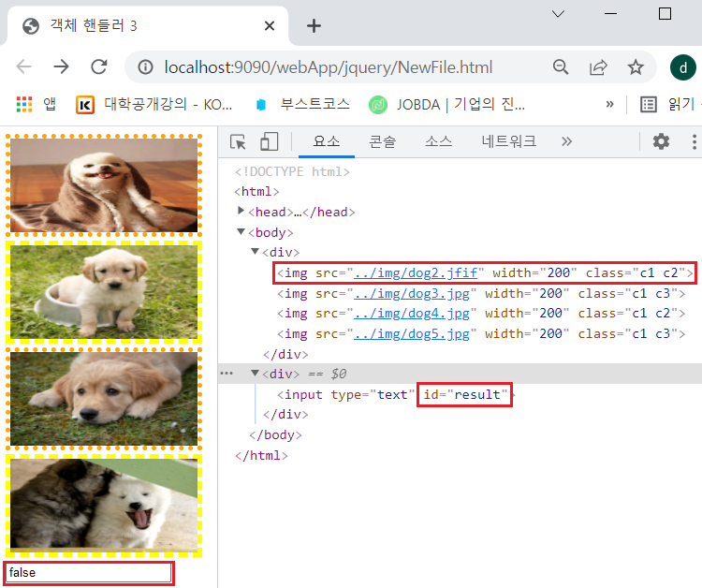Image resolution: width=702 pixels, height=588 pixels.
Task: Click the site info icon in address bar
Action: coord(145,67)
